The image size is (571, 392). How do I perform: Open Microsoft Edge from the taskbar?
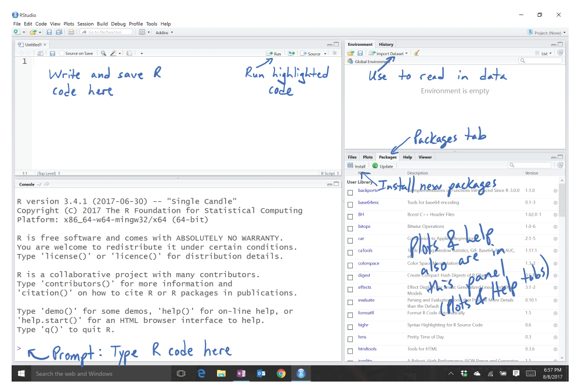click(201, 373)
